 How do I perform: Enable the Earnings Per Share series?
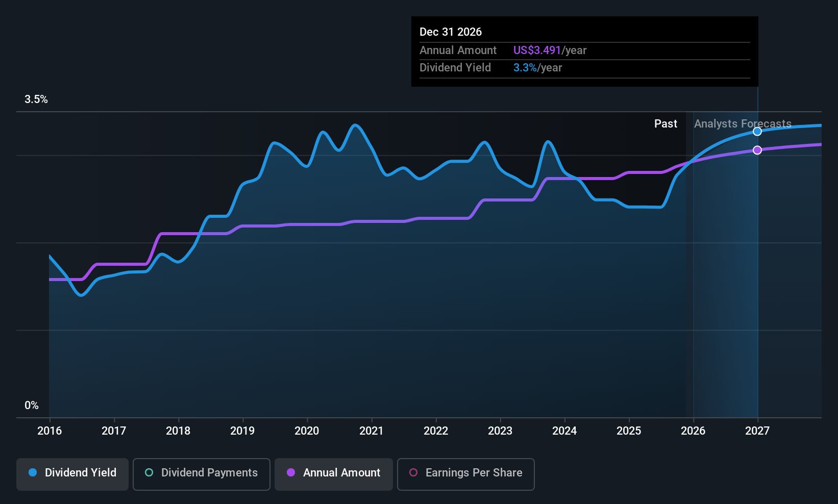[465, 473]
